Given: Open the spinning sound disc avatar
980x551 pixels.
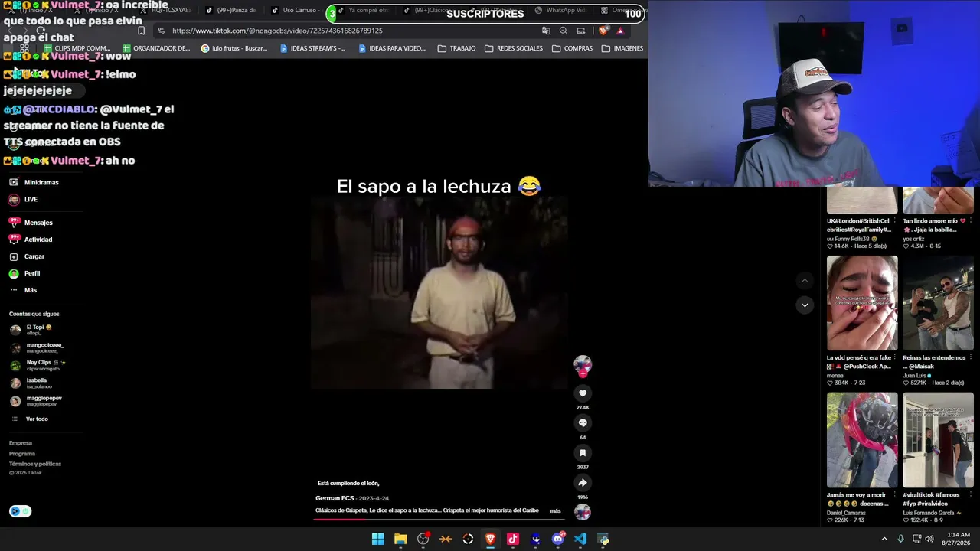Looking at the screenshot, I should click(583, 512).
